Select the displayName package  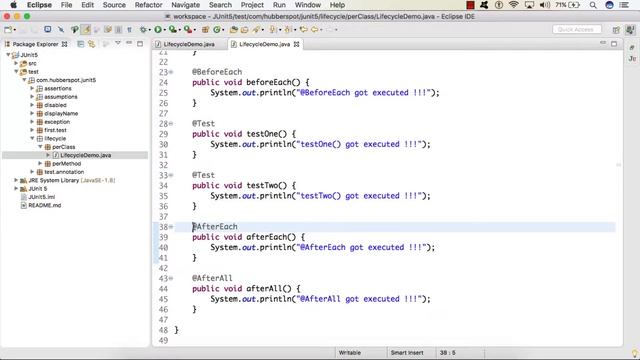(x=61, y=113)
